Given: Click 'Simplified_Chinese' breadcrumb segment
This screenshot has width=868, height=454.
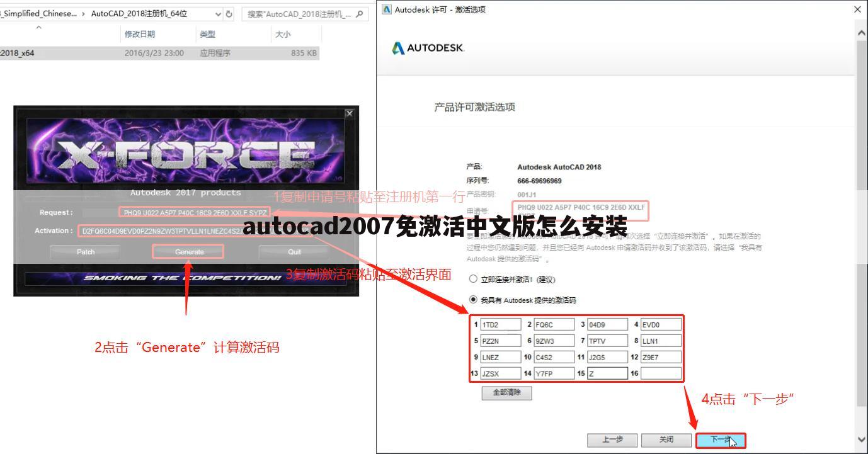Looking at the screenshot, I should coord(40,14).
